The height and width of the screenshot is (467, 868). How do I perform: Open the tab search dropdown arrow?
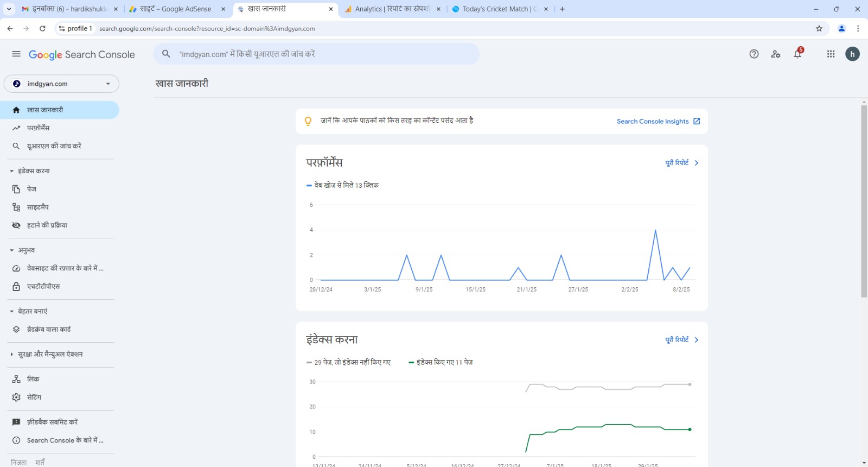[x=9, y=9]
